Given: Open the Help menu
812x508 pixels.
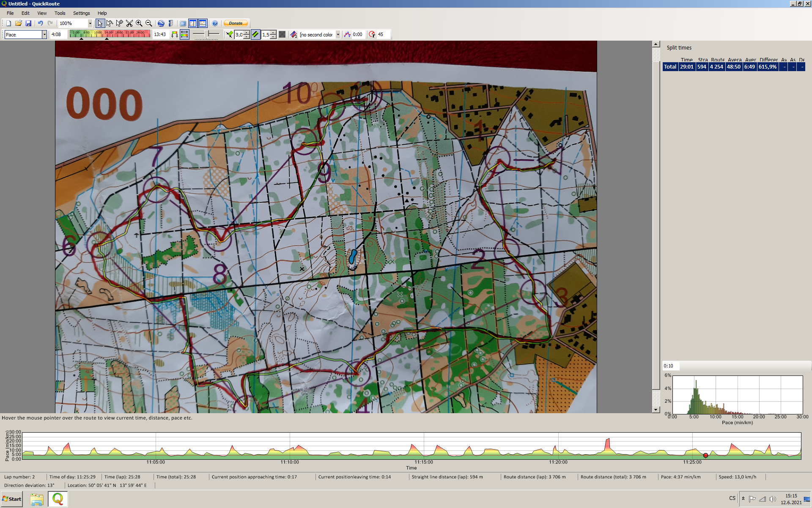Looking at the screenshot, I should (x=102, y=13).
